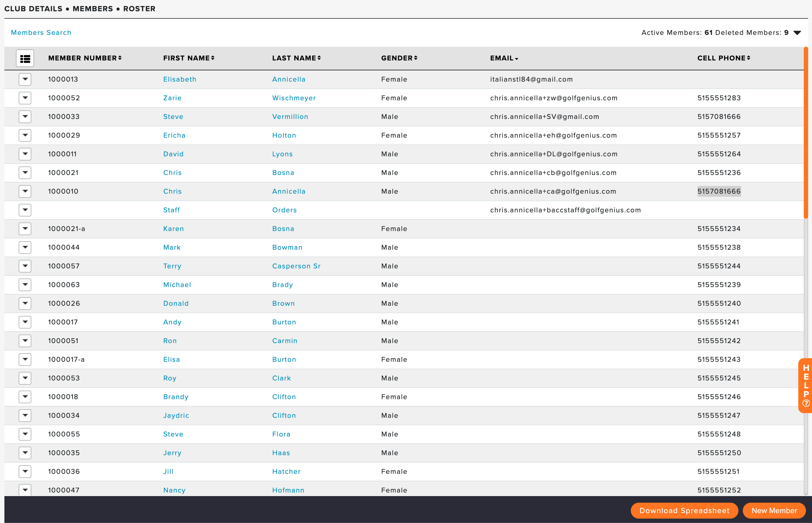
Task: Click Download Spreadsheet button
Action: (x=684, y=510)
